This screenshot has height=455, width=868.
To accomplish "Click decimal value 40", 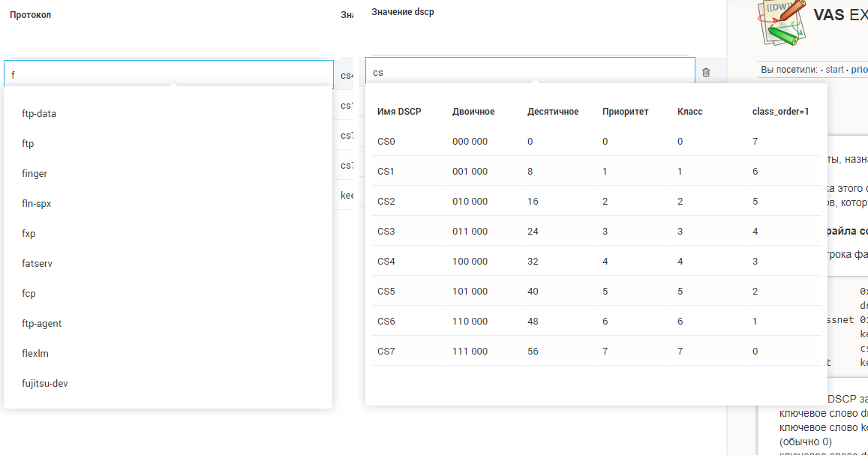I will click(x=533, y=291).
